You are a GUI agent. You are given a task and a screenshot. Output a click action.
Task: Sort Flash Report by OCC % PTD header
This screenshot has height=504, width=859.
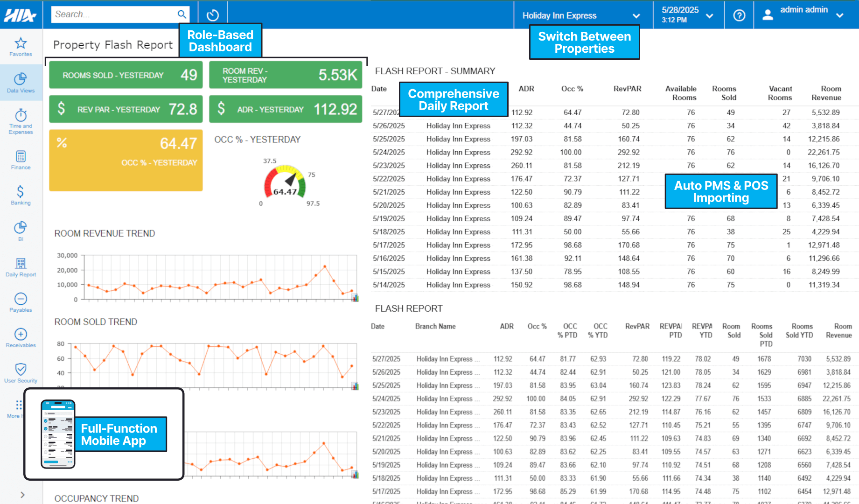point(567,330)
